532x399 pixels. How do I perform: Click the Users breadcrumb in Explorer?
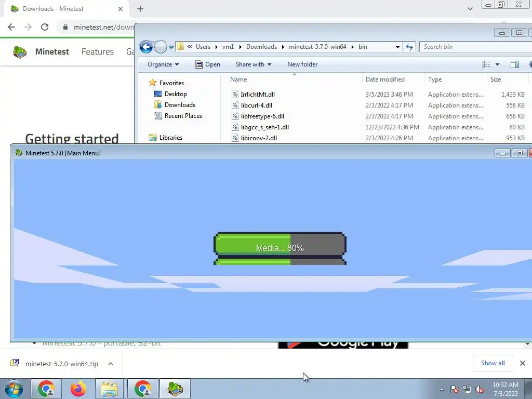click(203, 47)
